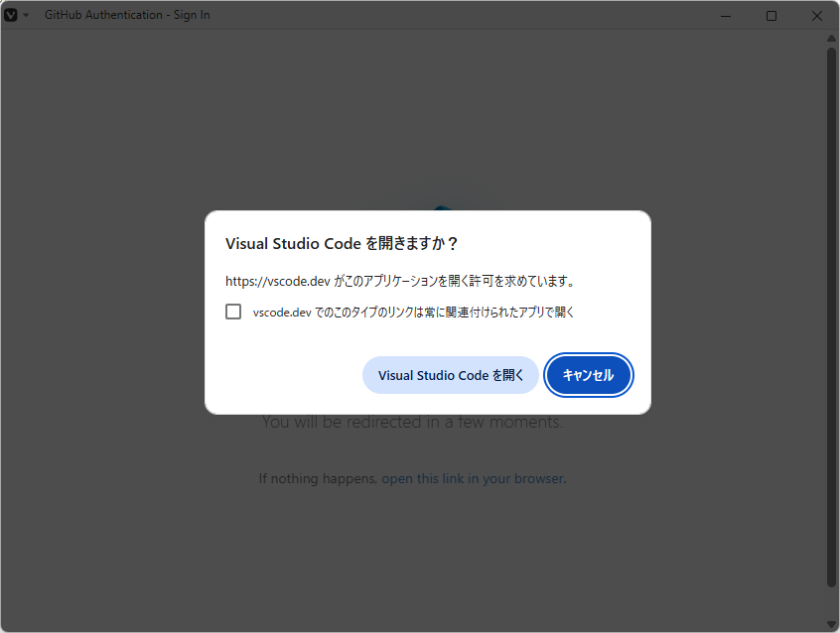Click the scrollbar down arrow
Screen dimensions: 840x633
[831, 624]
